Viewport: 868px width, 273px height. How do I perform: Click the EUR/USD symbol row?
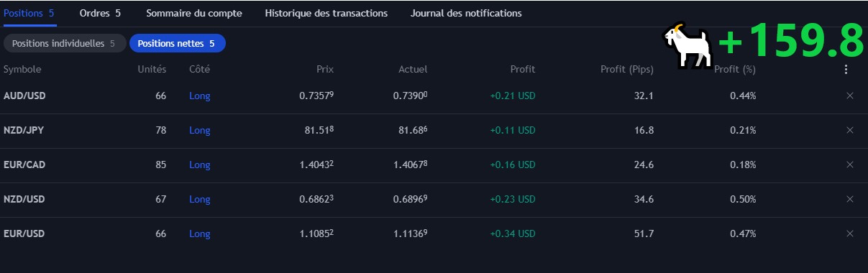tap(434, 233)
